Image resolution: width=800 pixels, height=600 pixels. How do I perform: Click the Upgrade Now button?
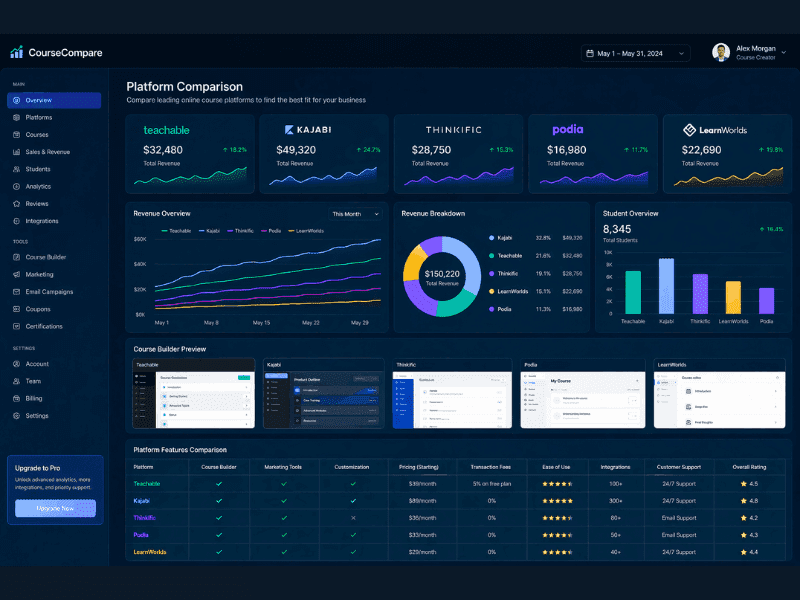point(55,508)
